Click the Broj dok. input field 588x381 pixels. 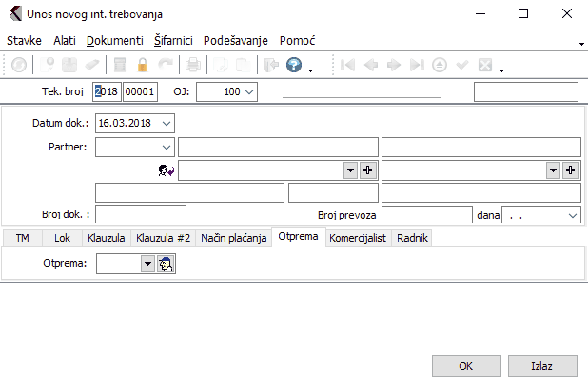click(x=141, y=216)
